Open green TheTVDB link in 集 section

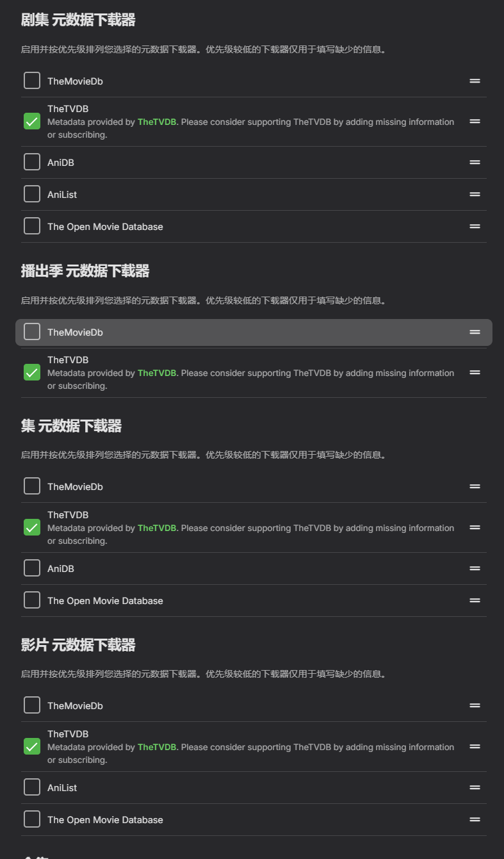click(157, 528)
